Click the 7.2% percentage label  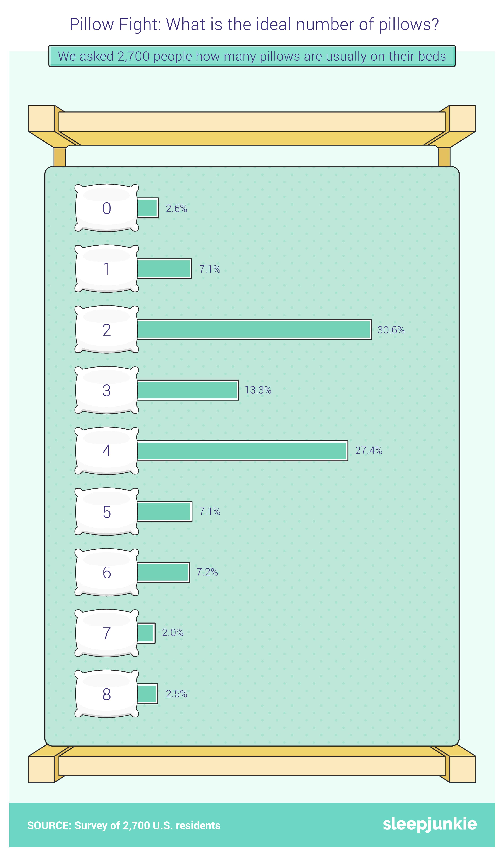(x=207, y=572)
